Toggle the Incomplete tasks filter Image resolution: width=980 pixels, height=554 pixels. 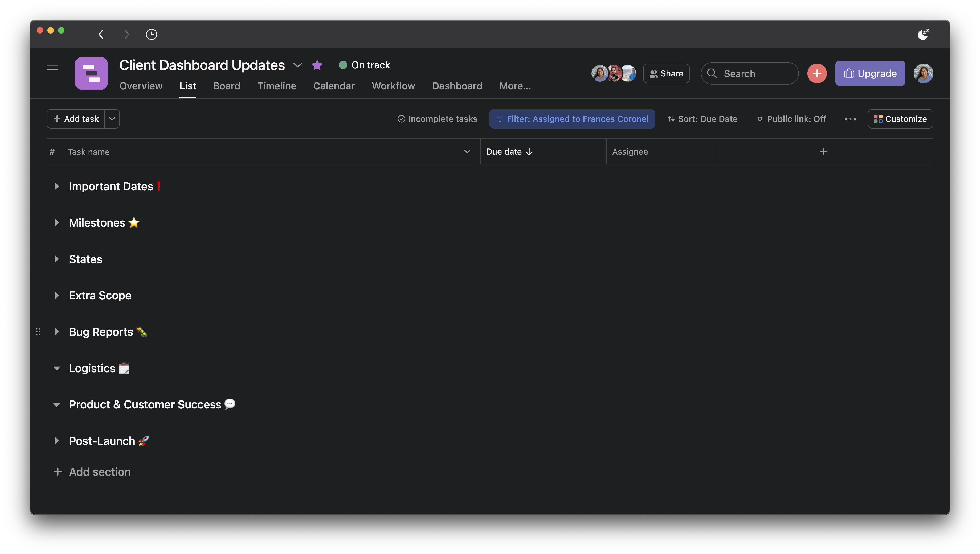coord(437,119)
